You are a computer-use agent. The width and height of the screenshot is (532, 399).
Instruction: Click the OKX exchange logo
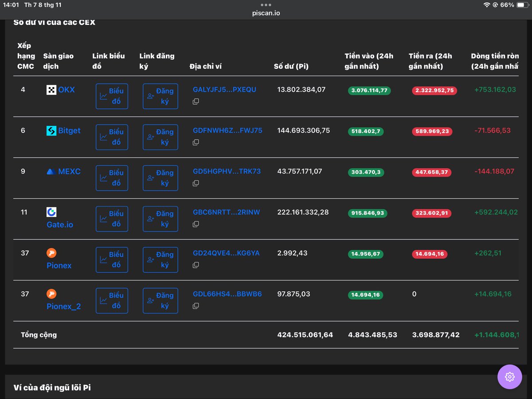[x=51, y=90]
